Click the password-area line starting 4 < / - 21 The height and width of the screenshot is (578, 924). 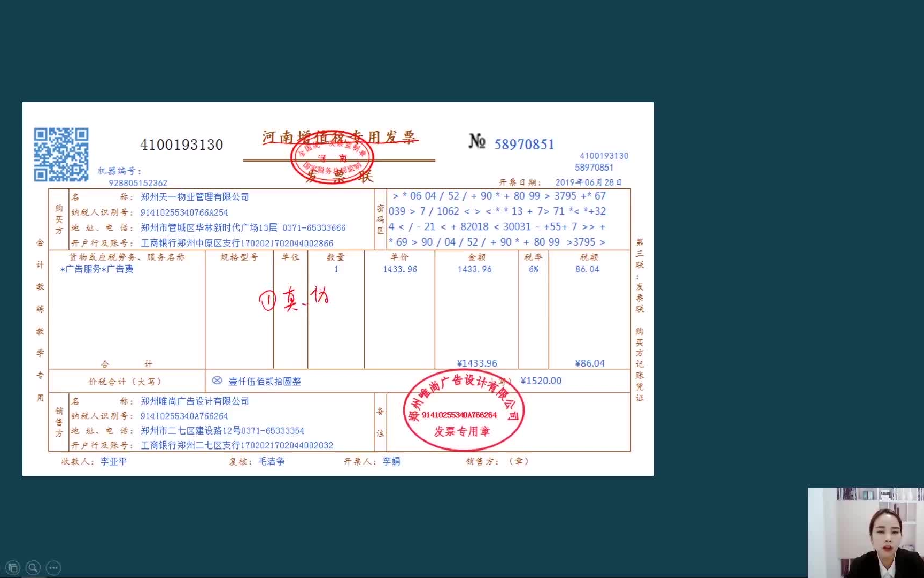coord(497,227)
